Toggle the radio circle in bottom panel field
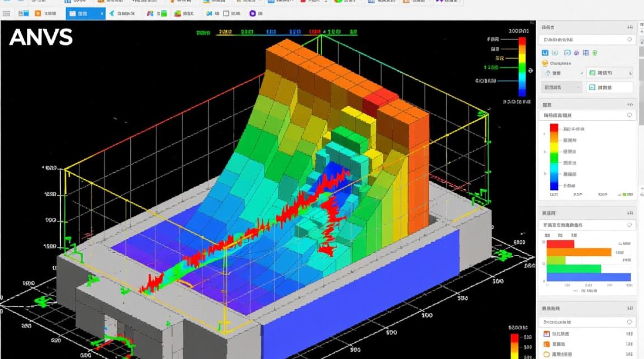This screenshot has height=359, width=644. point(630,322)
